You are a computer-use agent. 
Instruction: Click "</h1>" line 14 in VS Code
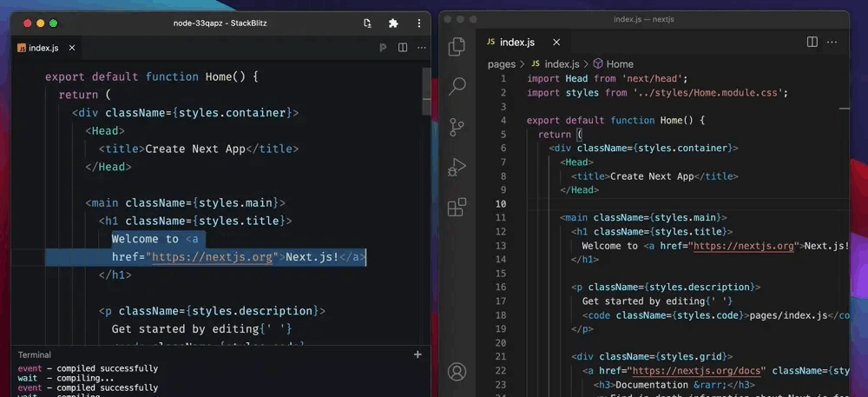pos(584,260)
